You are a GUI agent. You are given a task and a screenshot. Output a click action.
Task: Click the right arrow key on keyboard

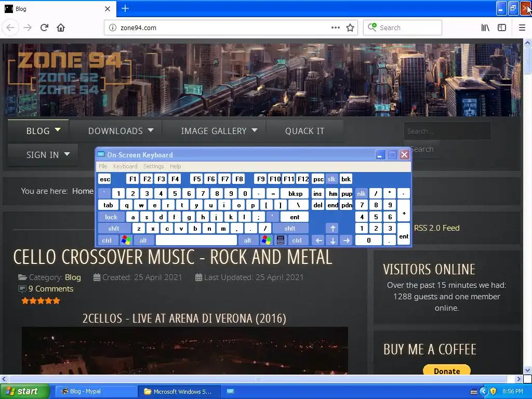tap(347, 240)
